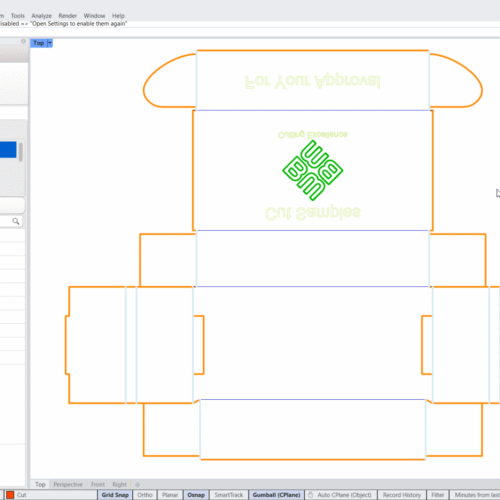Click the magnifier search icon in left panel
Viewport: 500px width, 500px height.
[x=16, y=221]
